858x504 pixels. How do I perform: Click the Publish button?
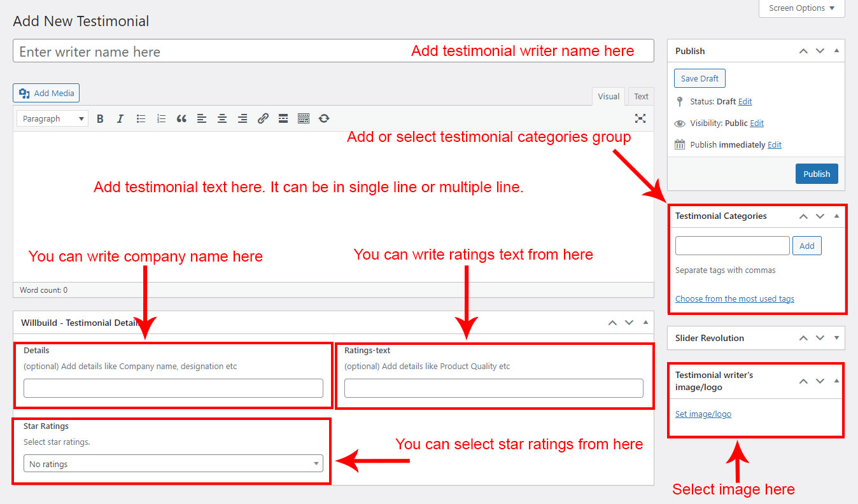(816, 174)
